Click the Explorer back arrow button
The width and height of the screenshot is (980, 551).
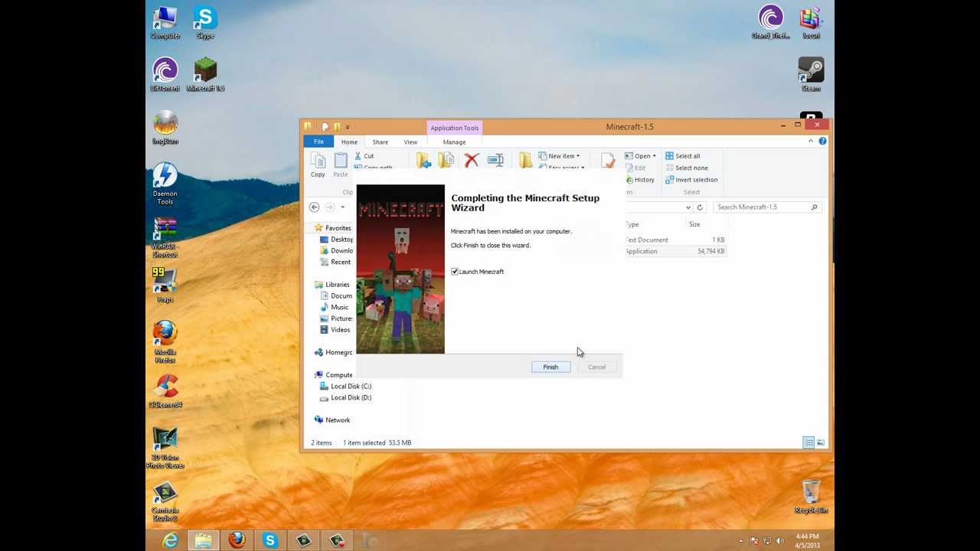point(314,207)
